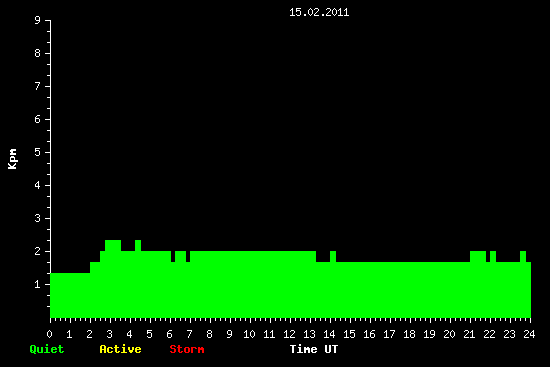Click the small green spike at hour 14

[333, 284]
